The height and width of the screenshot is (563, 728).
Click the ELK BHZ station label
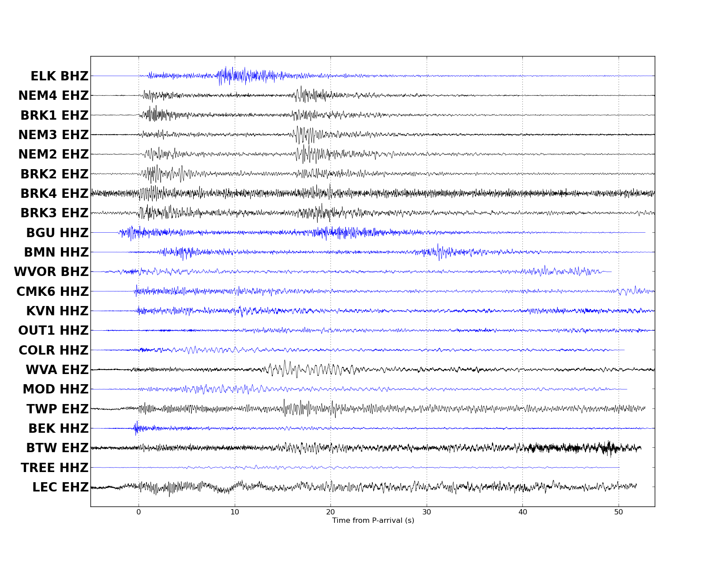[59, 76]
